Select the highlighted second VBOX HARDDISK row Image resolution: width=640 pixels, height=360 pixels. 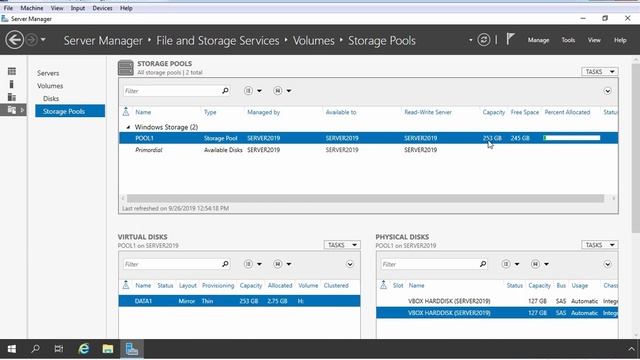tap(497, 313)
